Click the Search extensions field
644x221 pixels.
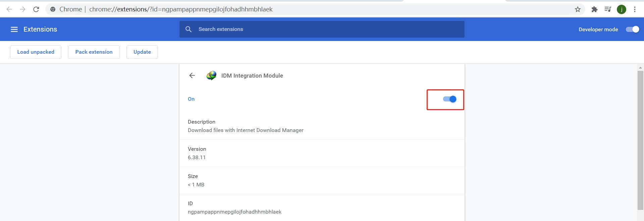point(322,29)
